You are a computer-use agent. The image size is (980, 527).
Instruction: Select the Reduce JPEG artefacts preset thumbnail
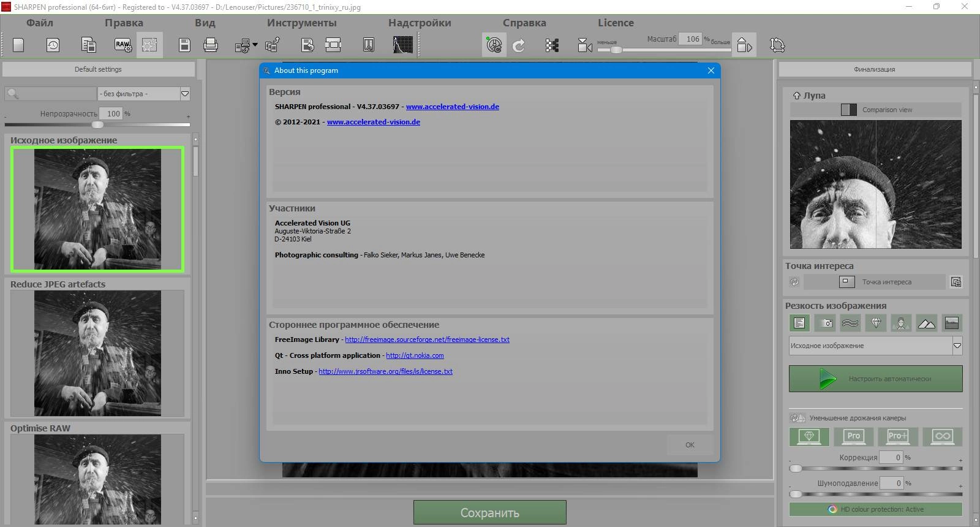[x=97, y=353]
